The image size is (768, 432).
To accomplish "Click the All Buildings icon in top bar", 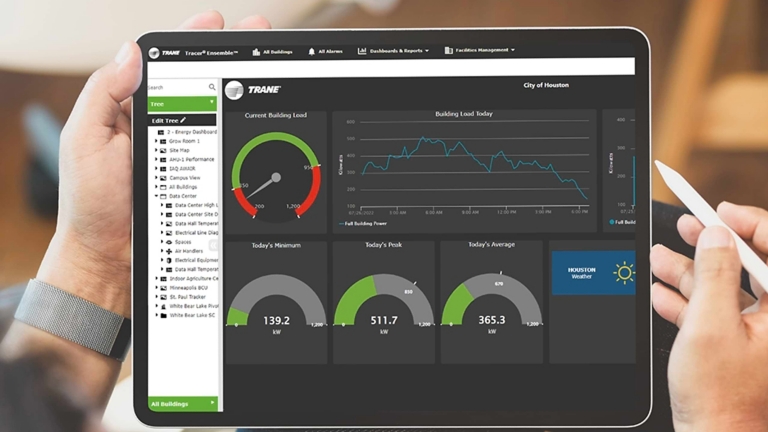I will click(x=256, y=51).
